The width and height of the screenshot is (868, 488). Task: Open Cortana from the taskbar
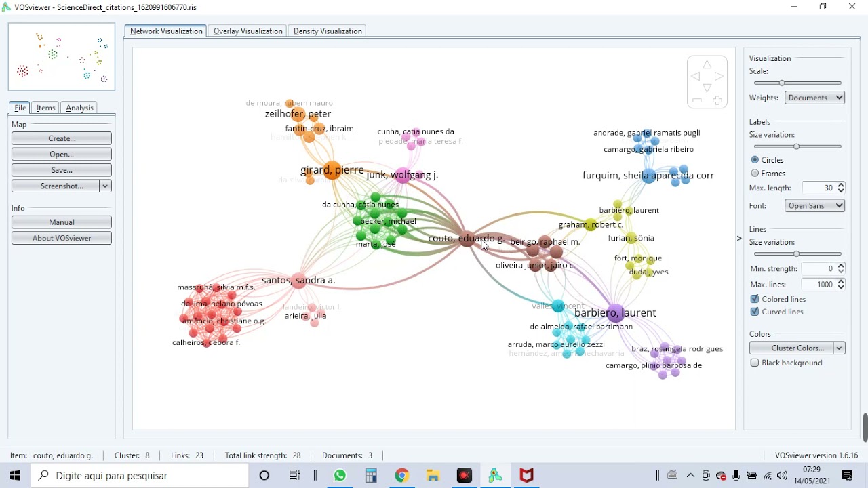pos(264,476)
